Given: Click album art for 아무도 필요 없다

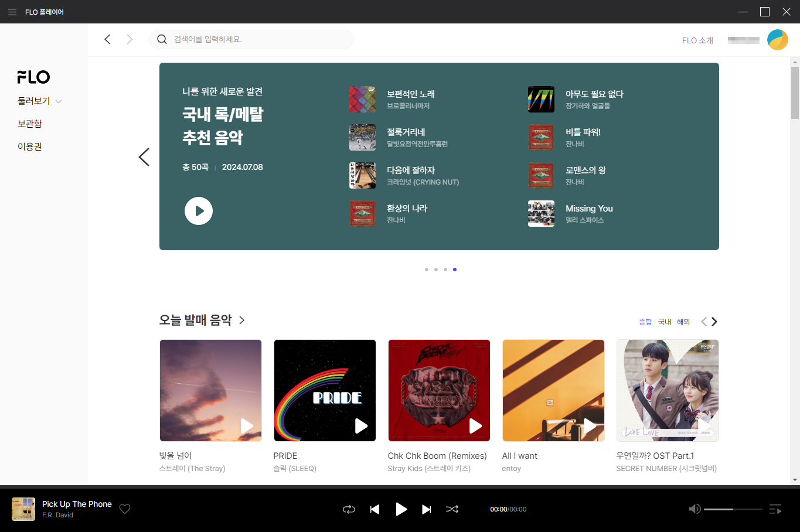Looking at the screenshot, I should pyautogui.click(x=541, y=99).
